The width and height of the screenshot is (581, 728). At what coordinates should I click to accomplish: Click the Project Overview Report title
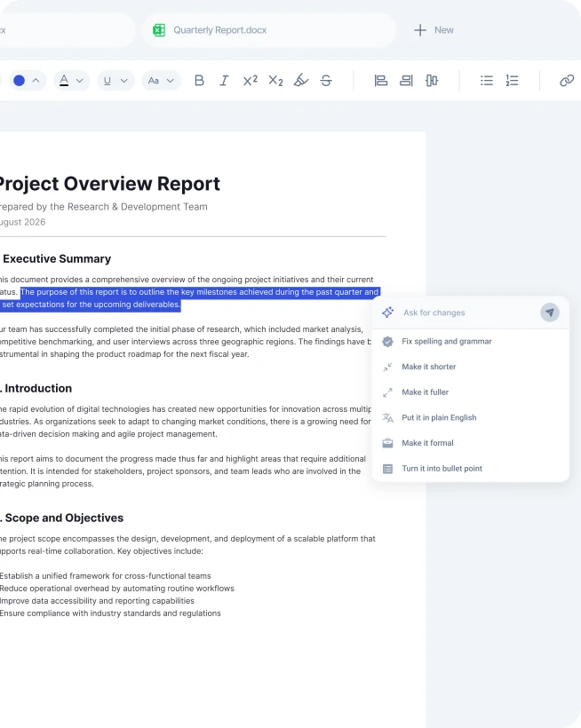(109, 184)
